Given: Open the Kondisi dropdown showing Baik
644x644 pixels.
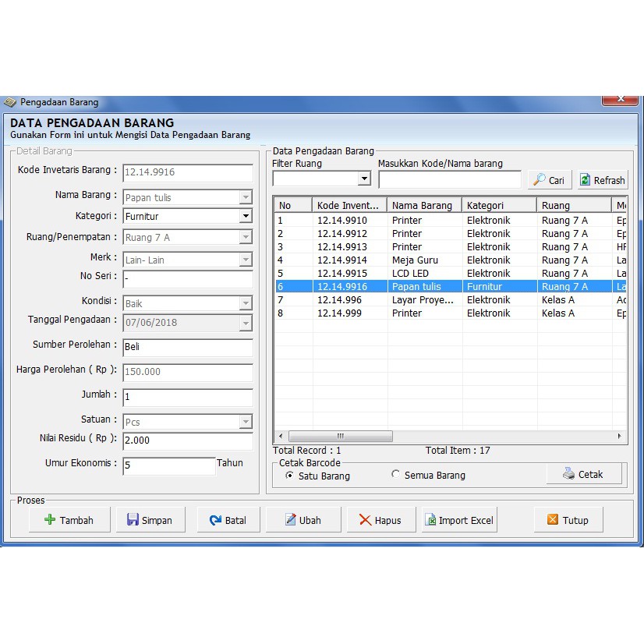Looking at the screenshot, I should (246, 303).
